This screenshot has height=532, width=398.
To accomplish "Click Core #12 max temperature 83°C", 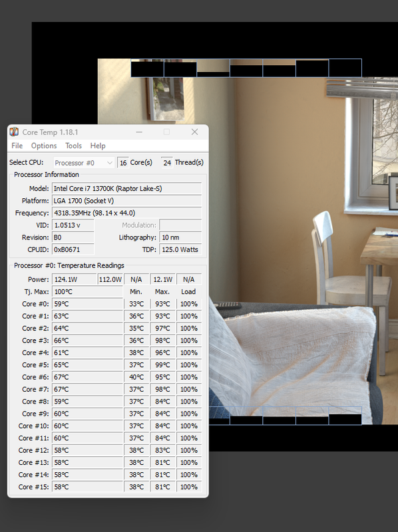I will (x=163, y=451).
